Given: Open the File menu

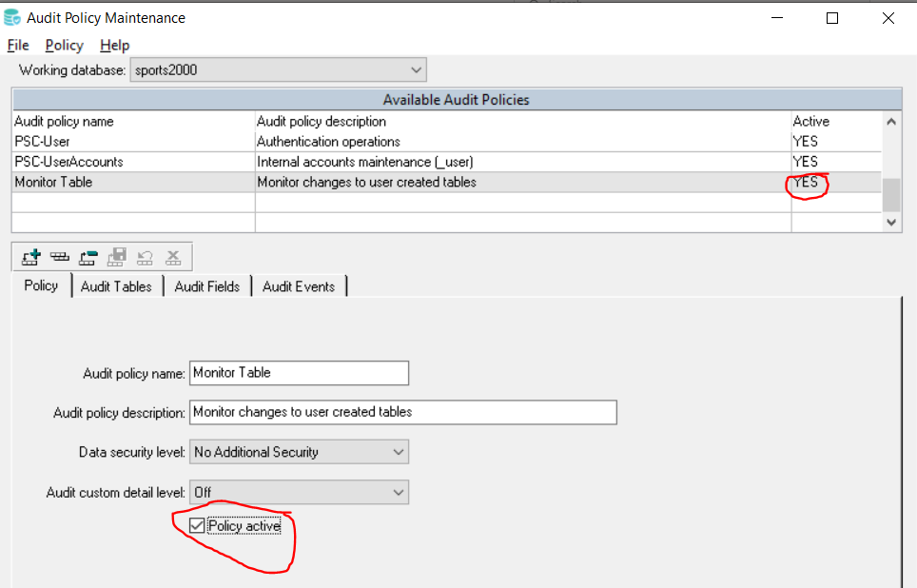Looking at the screenshot, I should pyautogui.click(x=18, y=45).
